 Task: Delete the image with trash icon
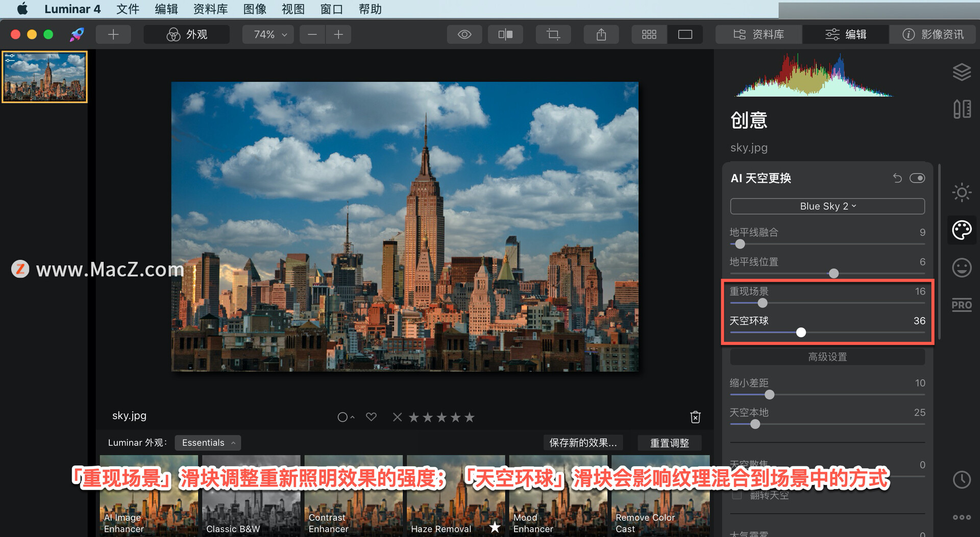coord(695,417)
